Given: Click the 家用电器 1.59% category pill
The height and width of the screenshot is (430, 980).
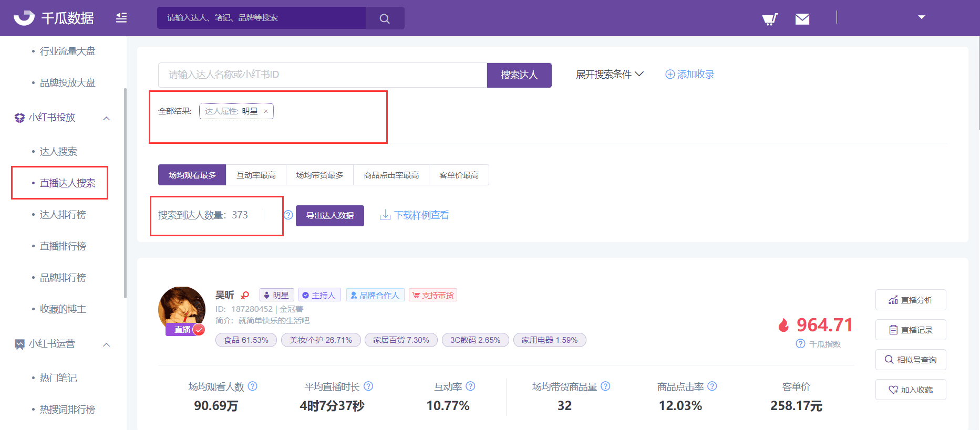Looking at the screenshot, I should (x=550, y=340).
